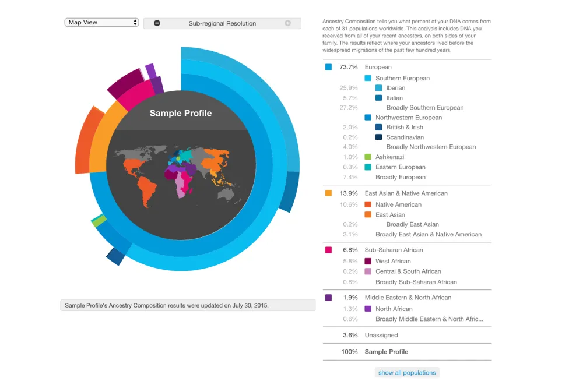Screen dimensions: 583x392
Task: Click the Sample Profile results update notice
Action: [188, 305]
